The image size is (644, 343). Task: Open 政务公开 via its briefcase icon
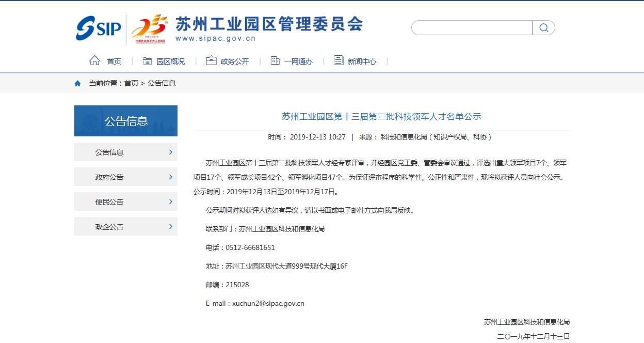211,60
